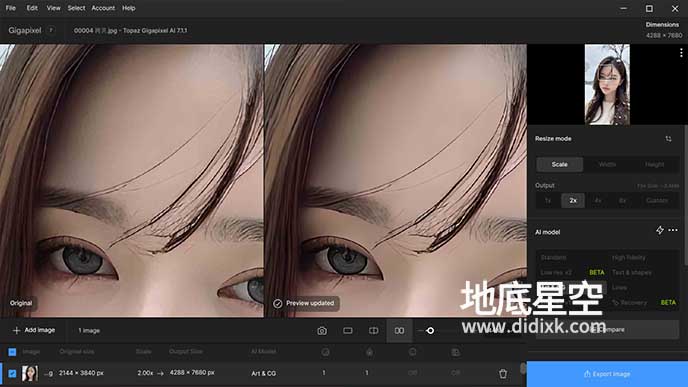This screenshot has height=387, width=688.
Task: Take a snapshot with the camera icon
Action: tap(322, 331)
